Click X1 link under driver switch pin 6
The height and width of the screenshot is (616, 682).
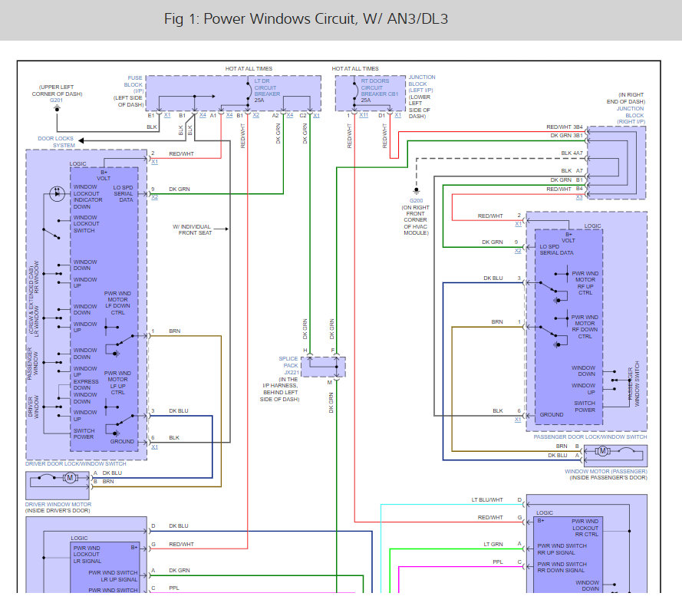pyautogui.click(x=154, y=446)
